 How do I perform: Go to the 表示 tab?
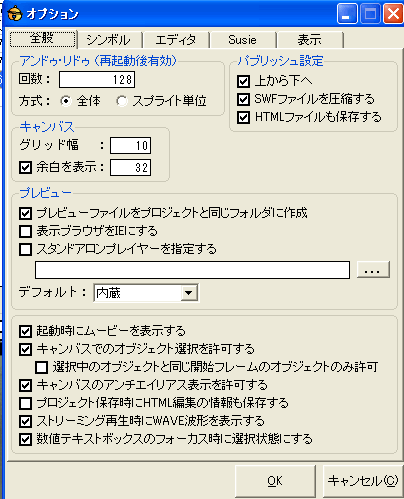coord(310,40)
